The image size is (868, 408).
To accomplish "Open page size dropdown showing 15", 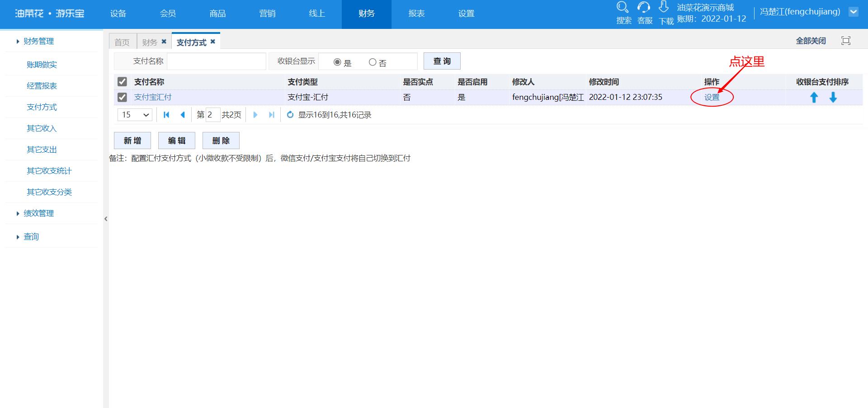I will click(135, 115).
